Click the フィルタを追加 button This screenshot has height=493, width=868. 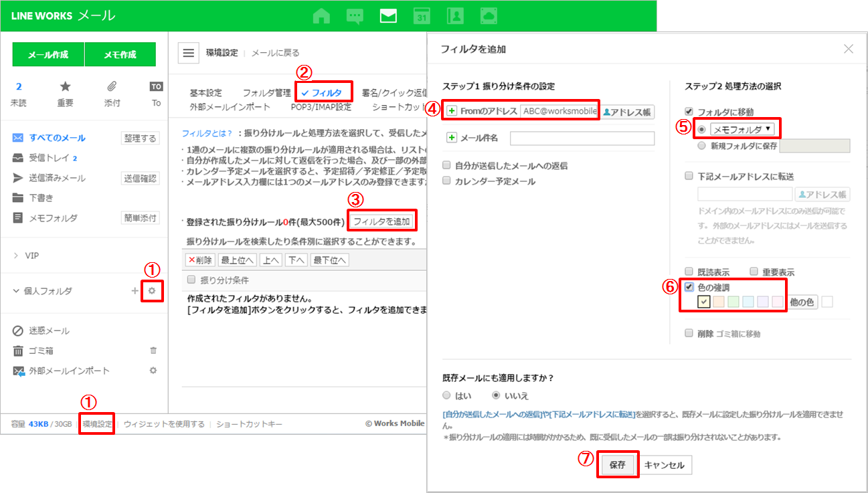[x=381, y=221]
